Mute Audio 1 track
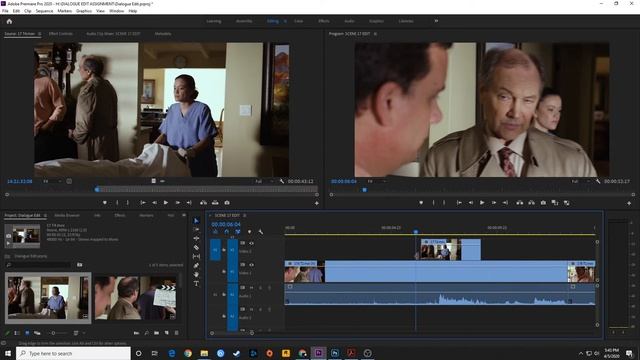The height and width of the screenshot is (360, 640). click(x=251, y=288)
